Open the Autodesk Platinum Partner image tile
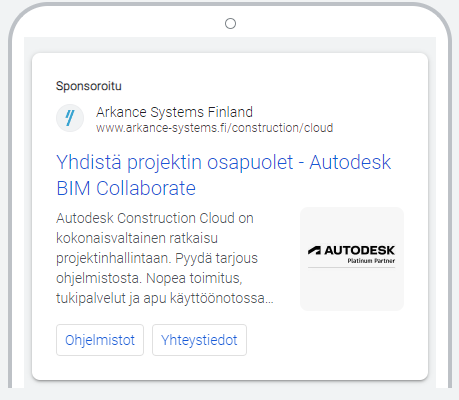The height and width of the screenshot is (400, 459). click(352, 259)
